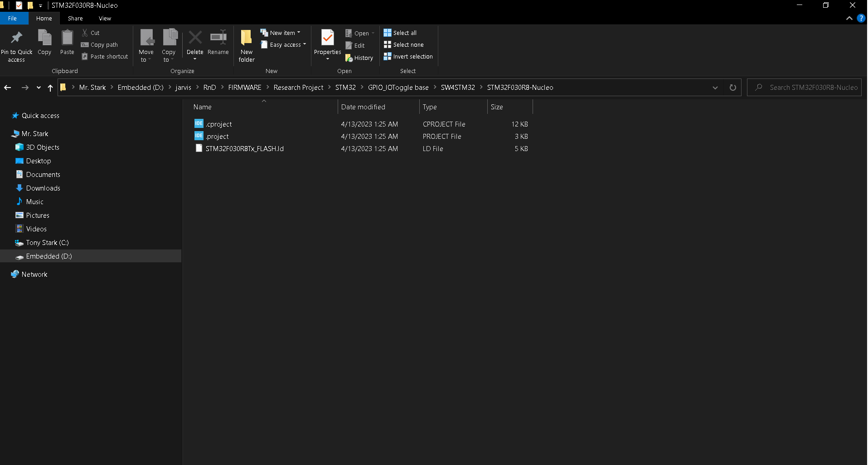The image size is (868, 465).
Task: Open Customize Quick Access Toolbar dropdown
Action: pyautogui.click(x=40, y=5)
